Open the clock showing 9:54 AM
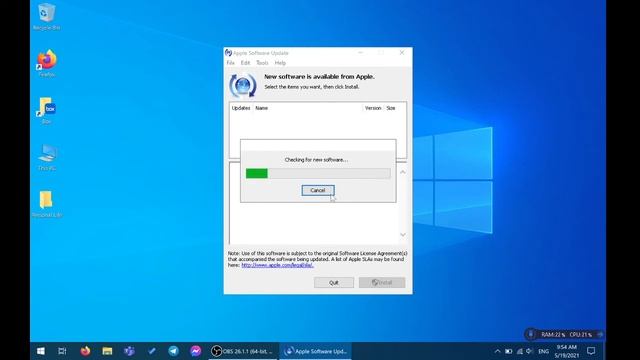 567,351
